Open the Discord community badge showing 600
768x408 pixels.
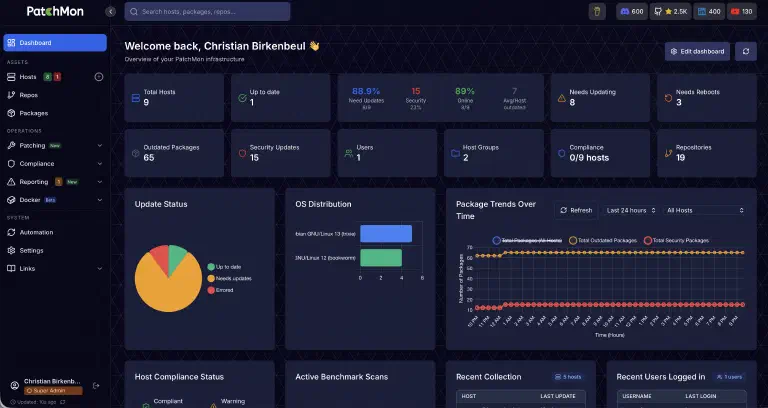pos(632,11)
